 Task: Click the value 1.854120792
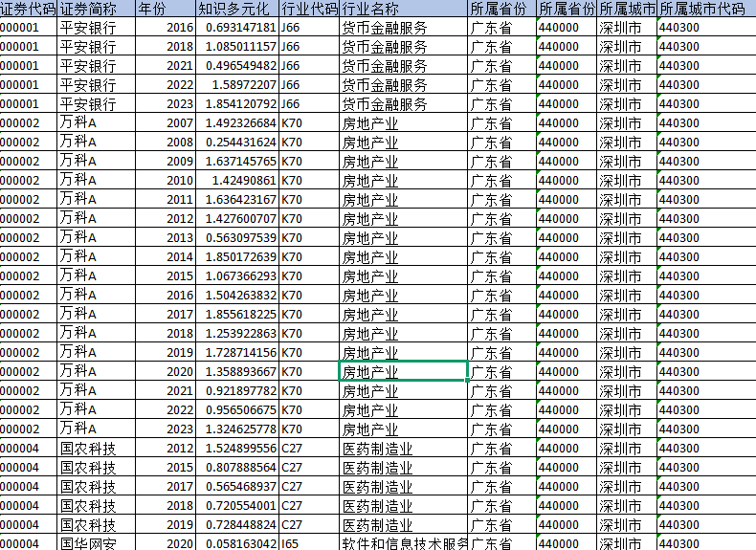pyautogui.click(x=241, y=104)
